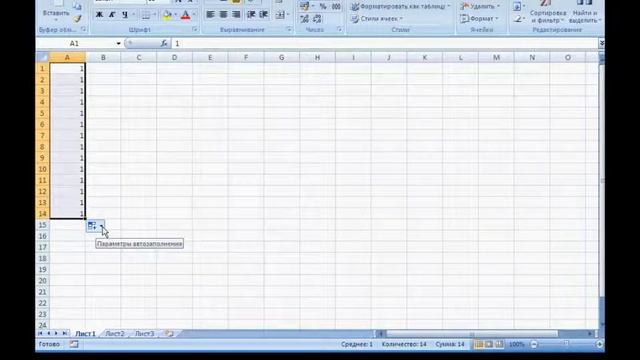Increase cell indent
640x360 pixels.
(x=264, y=15)
